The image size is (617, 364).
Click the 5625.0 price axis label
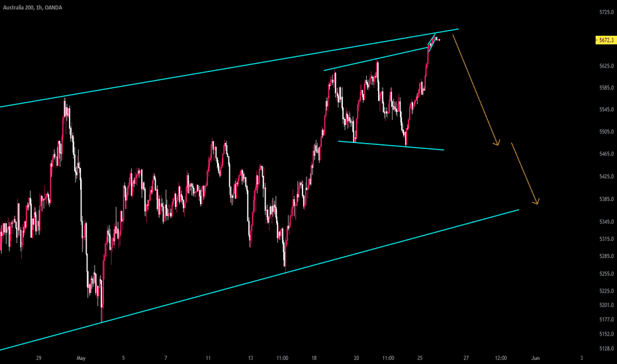point(606,66)
